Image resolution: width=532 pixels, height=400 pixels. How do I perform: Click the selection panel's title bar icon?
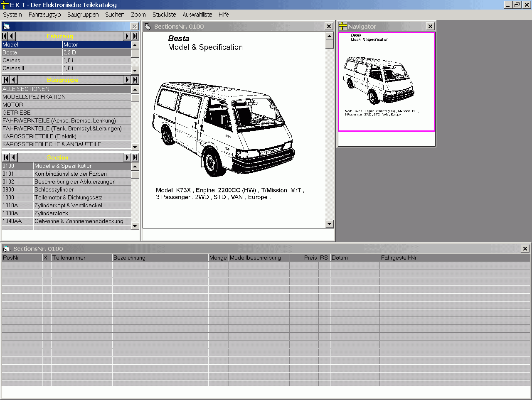coord(6,26)
